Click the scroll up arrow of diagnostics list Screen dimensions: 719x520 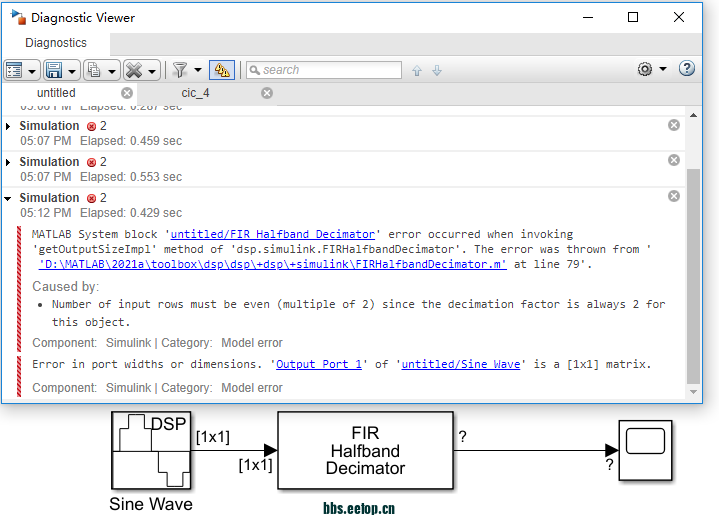(693, 116)
